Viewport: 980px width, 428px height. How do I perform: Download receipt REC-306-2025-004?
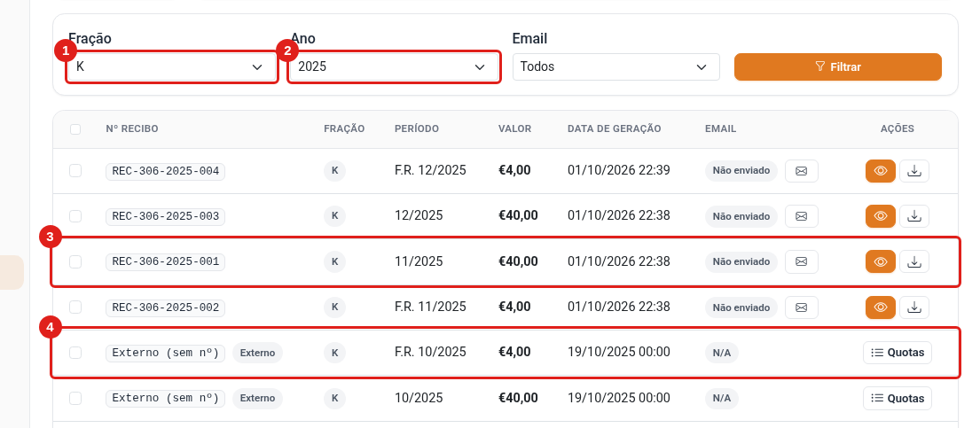(914, 170)
